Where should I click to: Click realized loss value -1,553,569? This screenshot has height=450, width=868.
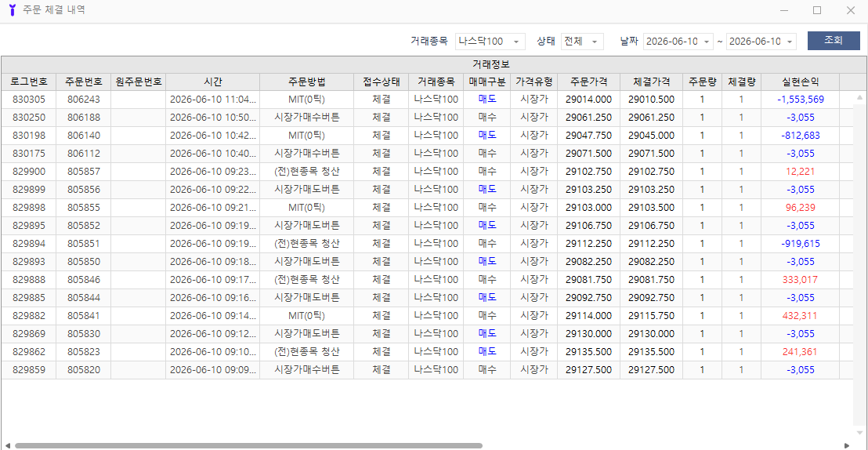pos(801,100)
